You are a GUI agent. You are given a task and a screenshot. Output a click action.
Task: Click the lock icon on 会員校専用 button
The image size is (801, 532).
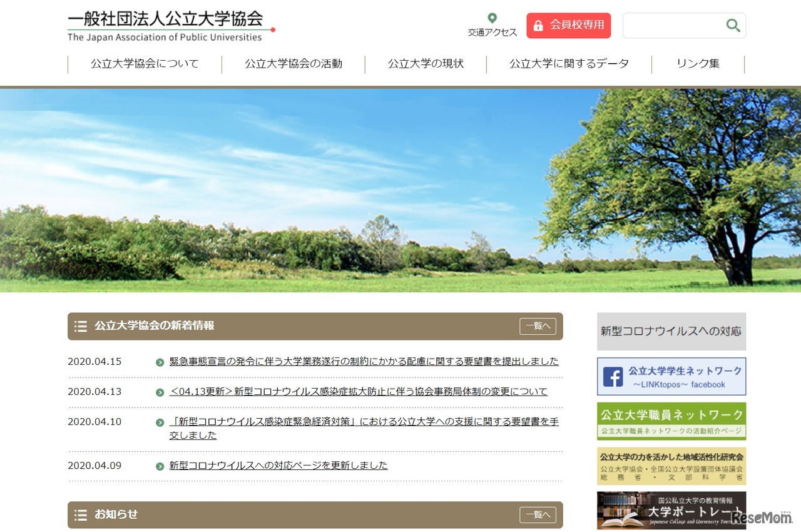pyautogui.click(x=539, y=26)
